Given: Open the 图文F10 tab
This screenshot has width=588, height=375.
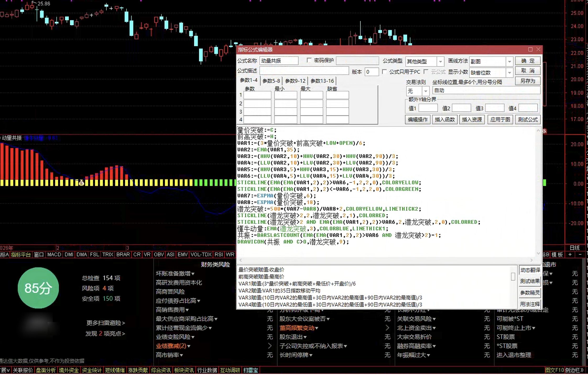Looking at the screenshot, I should coord(554,370).
